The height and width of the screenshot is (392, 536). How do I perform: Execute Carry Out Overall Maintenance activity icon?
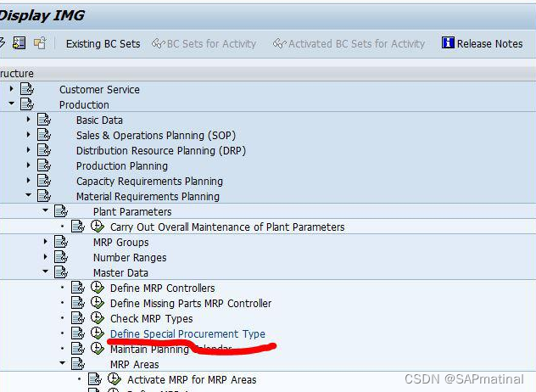[98, 226]
